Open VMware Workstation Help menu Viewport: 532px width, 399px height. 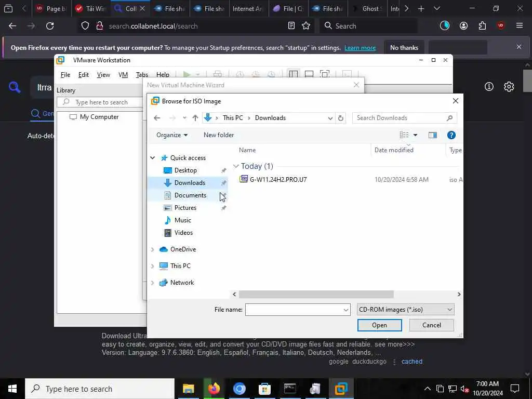[163, 75]
